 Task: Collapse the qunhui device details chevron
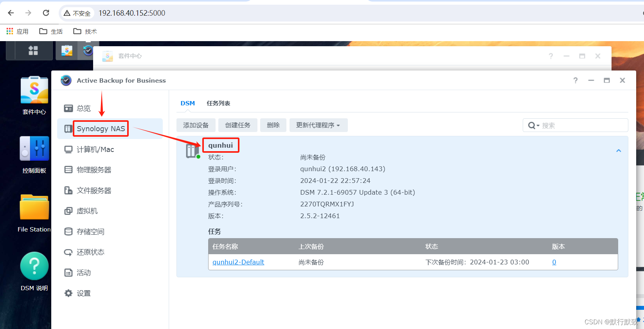tap(619, 151)
